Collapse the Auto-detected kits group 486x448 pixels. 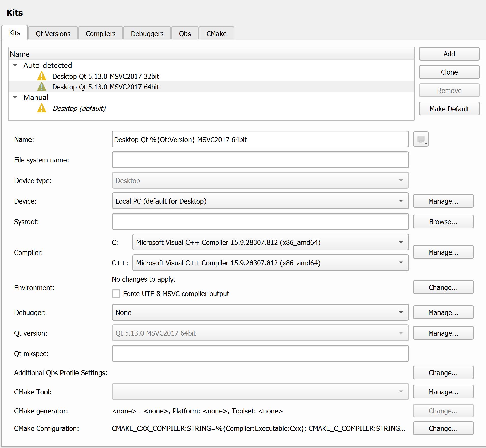(15, 65)
